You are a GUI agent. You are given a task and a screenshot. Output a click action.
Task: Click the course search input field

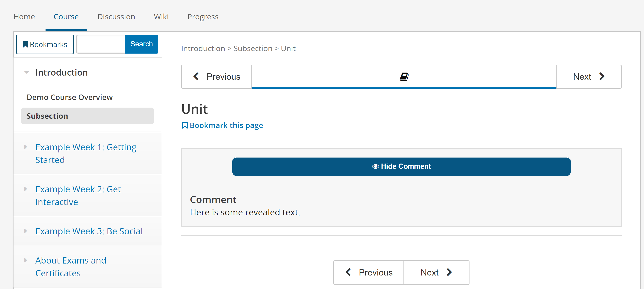point(101,44)
